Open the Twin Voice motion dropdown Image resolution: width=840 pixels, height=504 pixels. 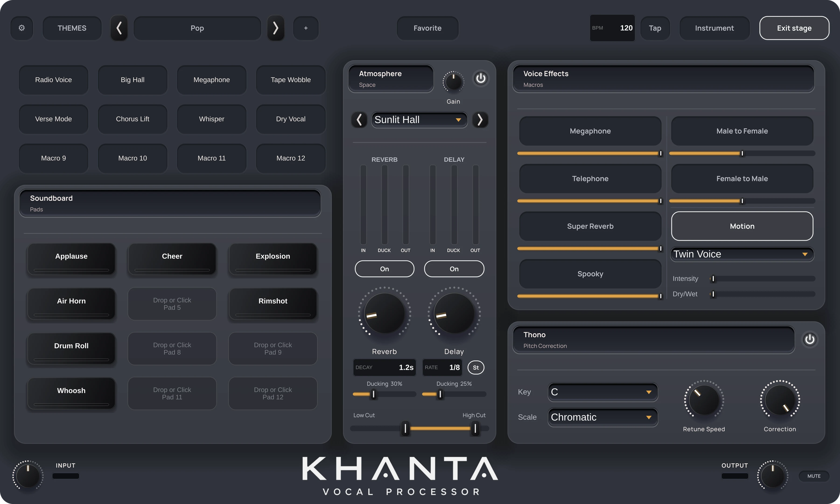(742, 254)
